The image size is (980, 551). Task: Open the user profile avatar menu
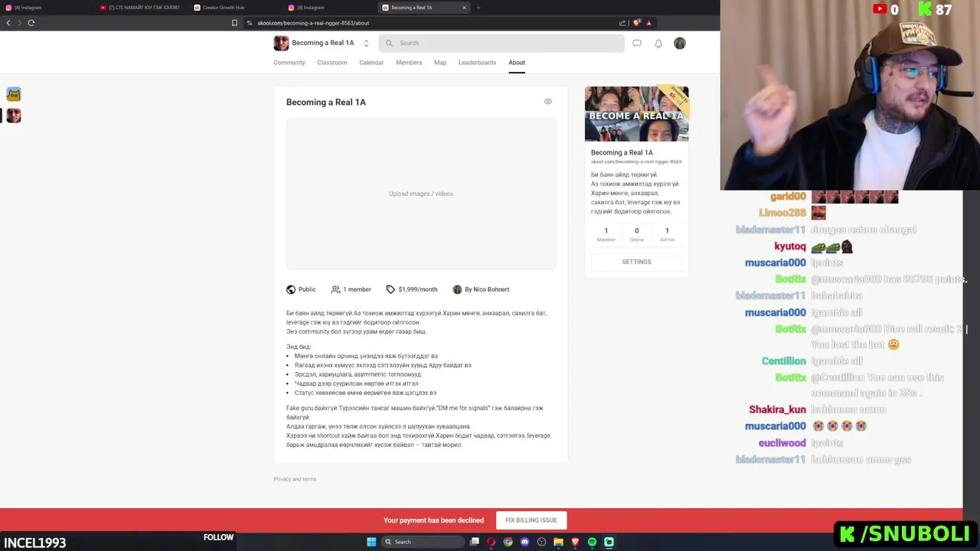click(680, 44)
